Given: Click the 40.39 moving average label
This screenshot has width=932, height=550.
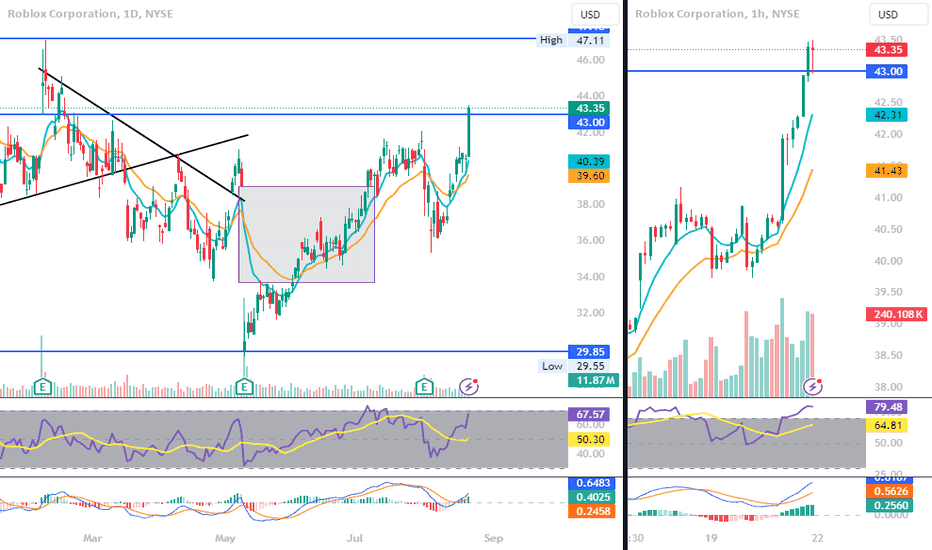Looking at the screenshot, I should 589,162.
